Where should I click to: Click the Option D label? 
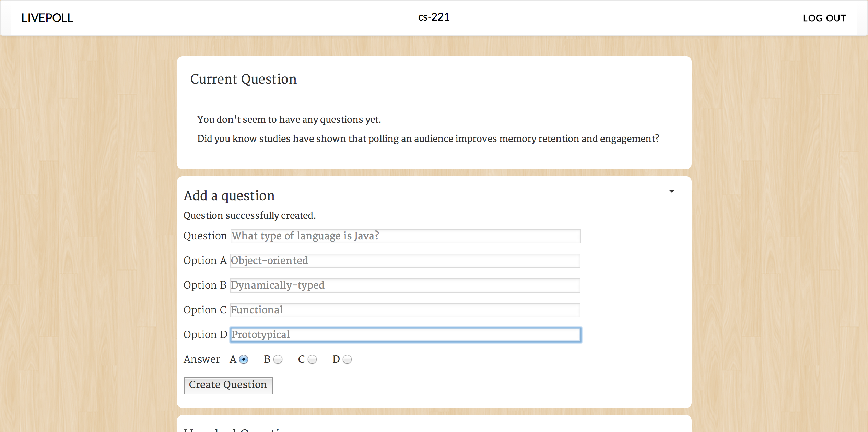[205, 335]
